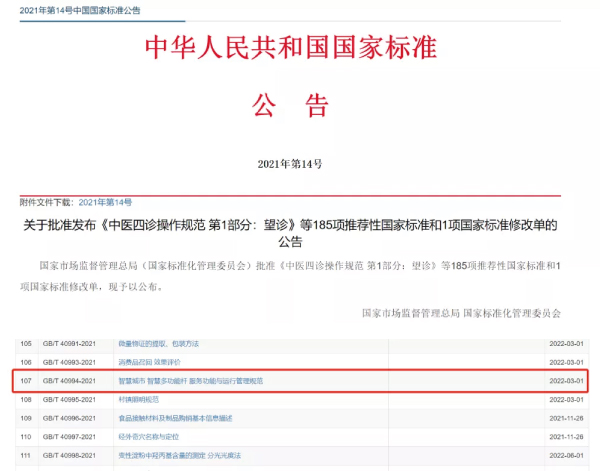Screen dimensions: 600x471
Task: Click the 2022-06-01 date in row 111
Action: 567,456
